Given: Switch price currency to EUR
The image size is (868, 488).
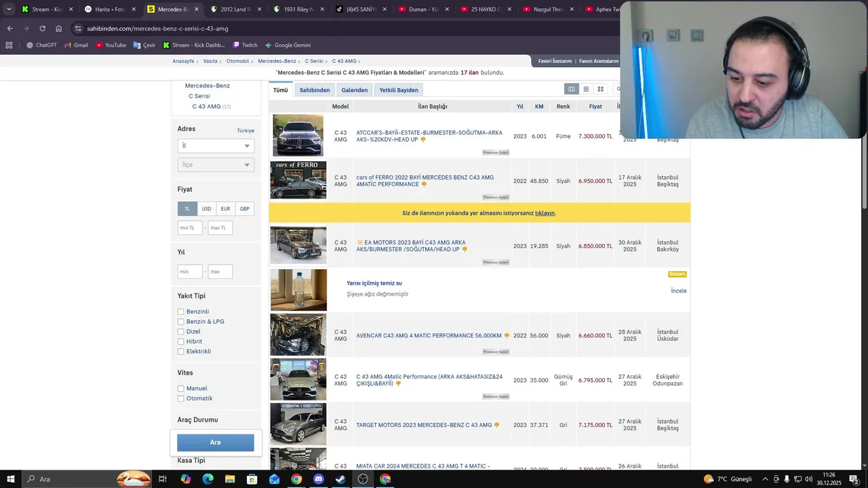Looking at the screenshot, I should point(225,209).
